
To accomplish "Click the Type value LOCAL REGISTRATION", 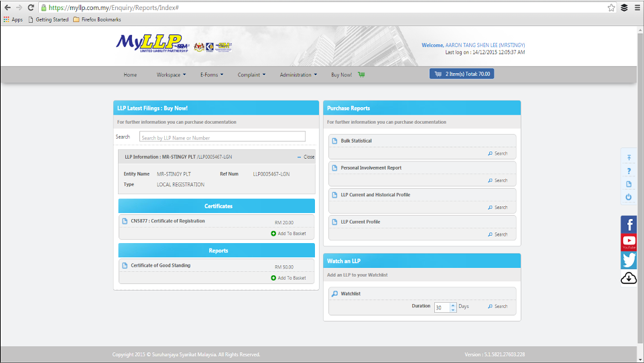I will pos(180,185).
